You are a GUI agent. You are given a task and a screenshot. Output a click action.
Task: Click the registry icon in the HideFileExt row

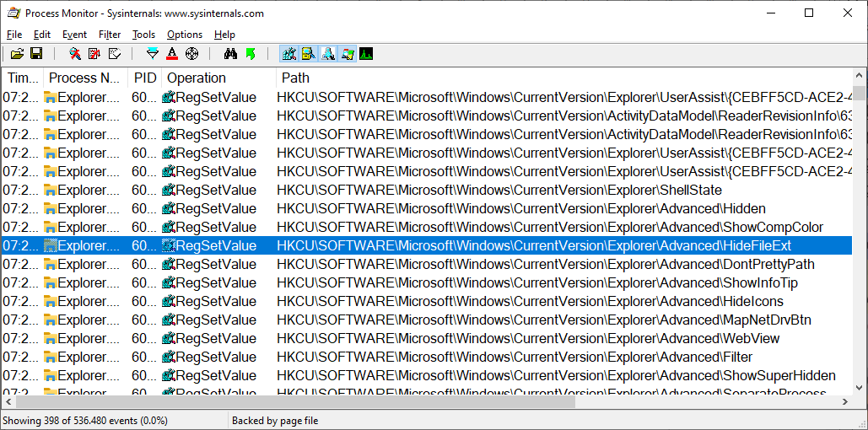click(169, 246)
